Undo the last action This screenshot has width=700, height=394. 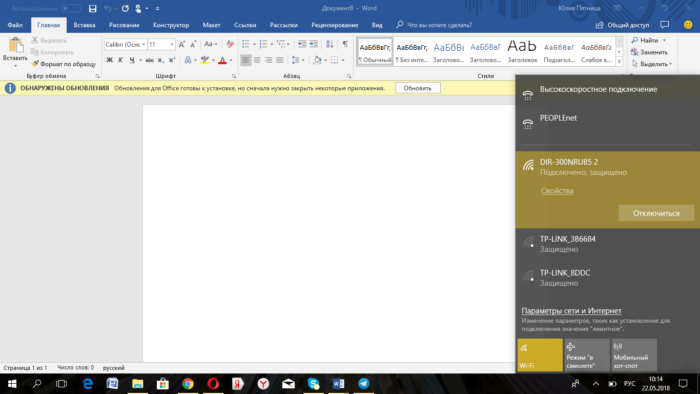coord(107,8)
